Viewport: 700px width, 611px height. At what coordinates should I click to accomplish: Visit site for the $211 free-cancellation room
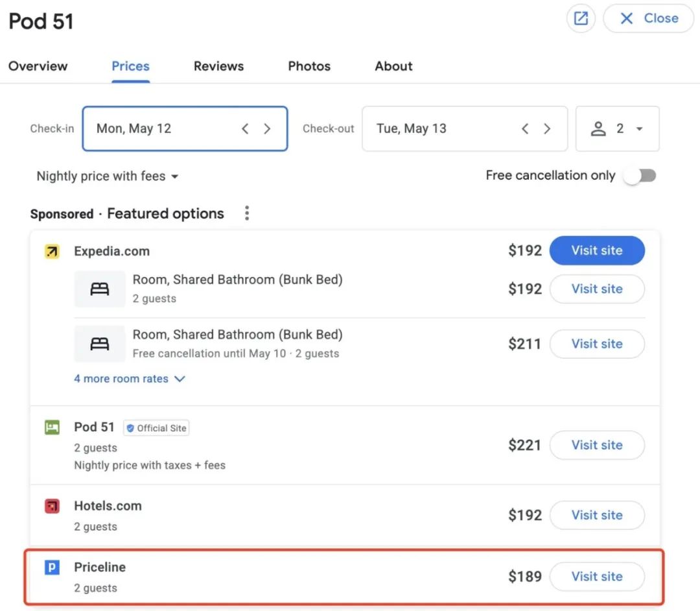pyautogui.click(x=597, y=344)
